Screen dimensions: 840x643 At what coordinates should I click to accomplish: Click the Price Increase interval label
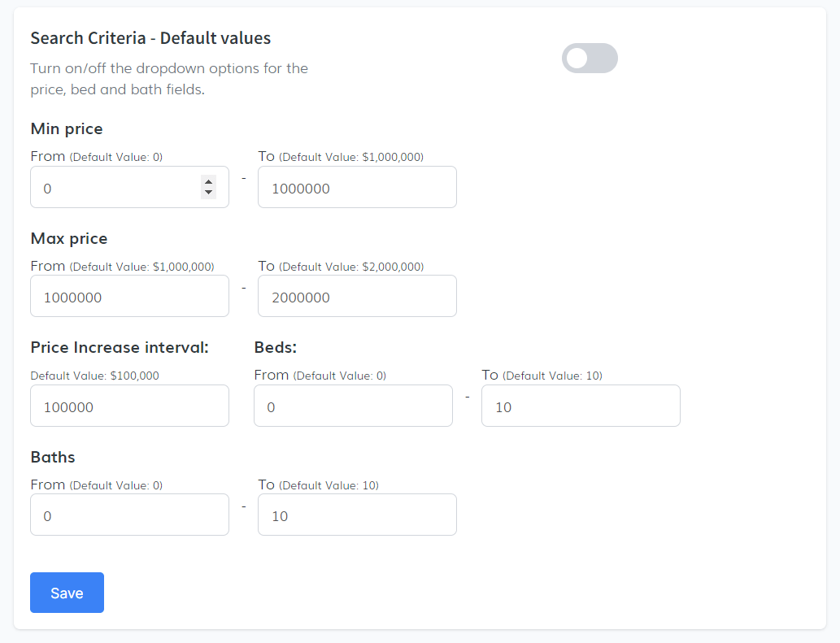(120, 347)
